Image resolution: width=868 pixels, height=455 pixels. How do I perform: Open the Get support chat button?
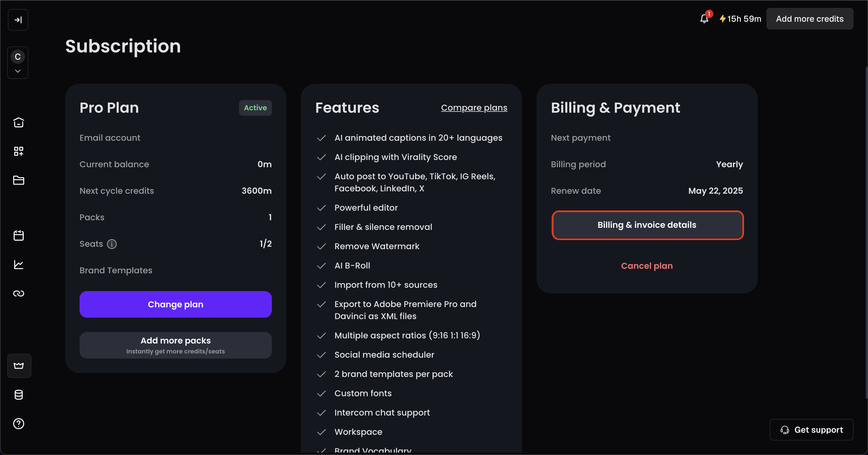click(811, 430)
